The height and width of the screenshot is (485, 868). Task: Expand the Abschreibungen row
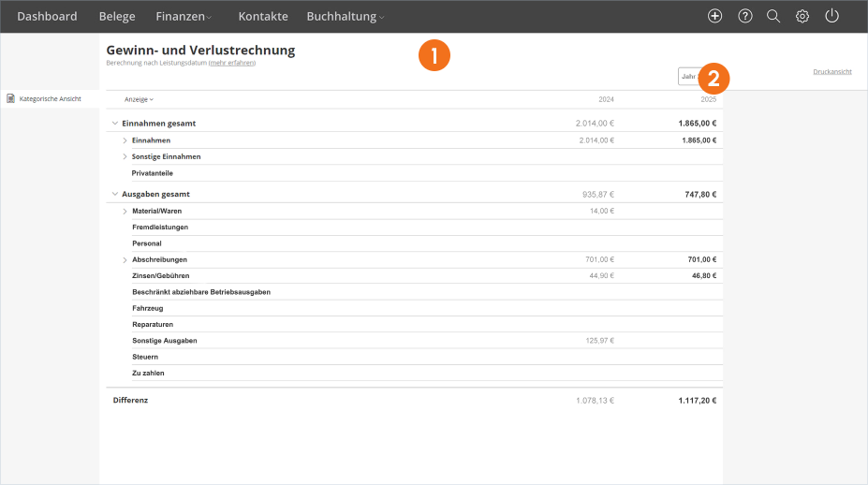click(125, 259)
